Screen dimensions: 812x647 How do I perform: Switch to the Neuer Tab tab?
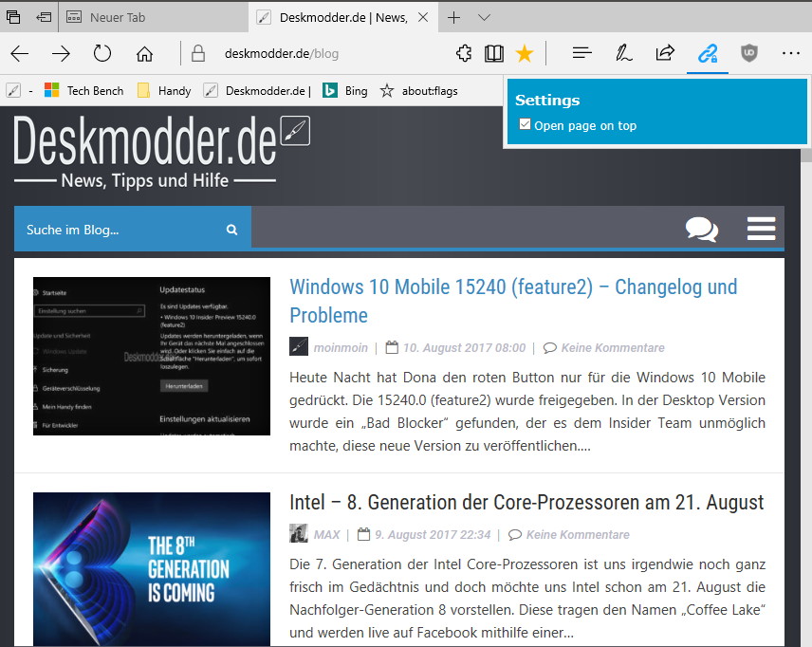[154, 17]
